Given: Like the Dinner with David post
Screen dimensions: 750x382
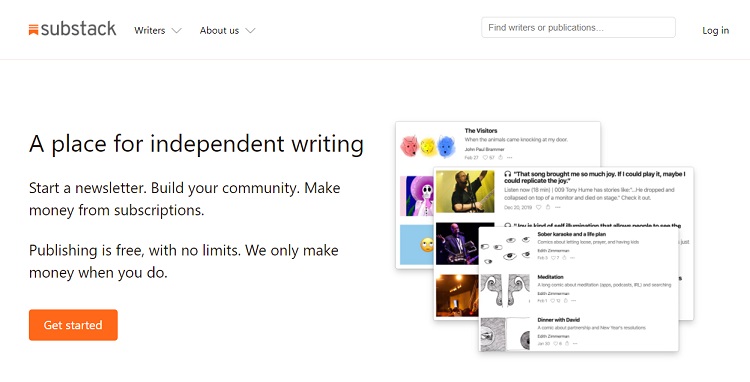Looking at the screenshot, I should coord(557,343).
